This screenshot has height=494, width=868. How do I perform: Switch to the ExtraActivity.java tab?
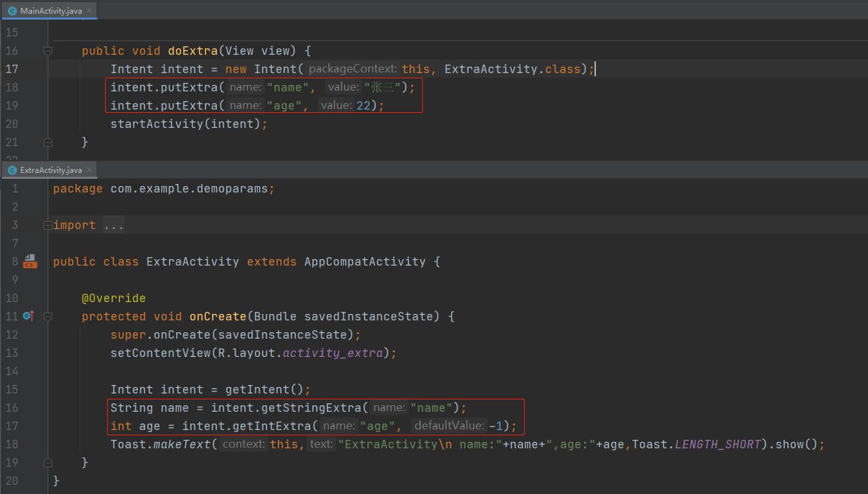point(49,170)
